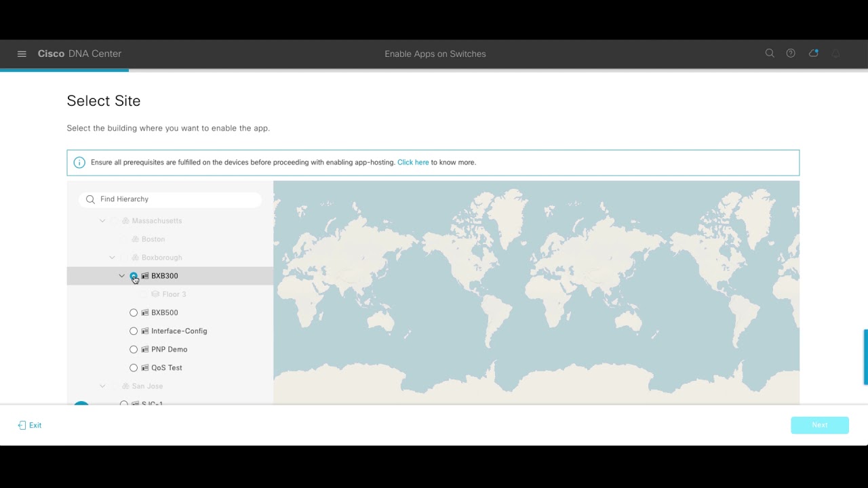This screenshot has height=488, width=868.
Task: Click the Boxborough area icon
Action: [135, 258]
